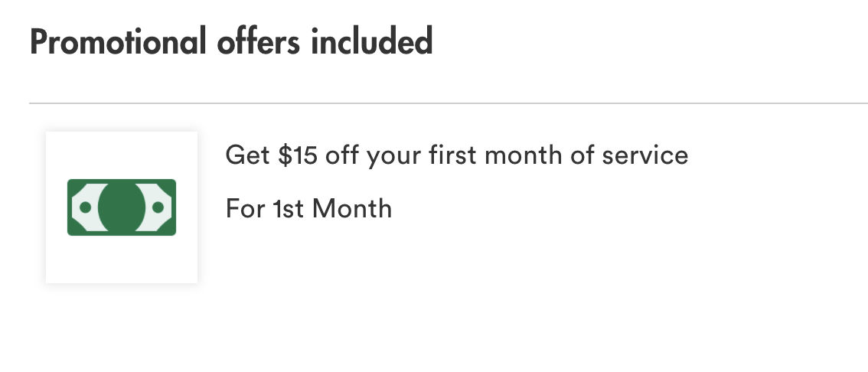Click the word "included" in the heading
Viewport: 868px width, 372px height.
click(372, 42)
